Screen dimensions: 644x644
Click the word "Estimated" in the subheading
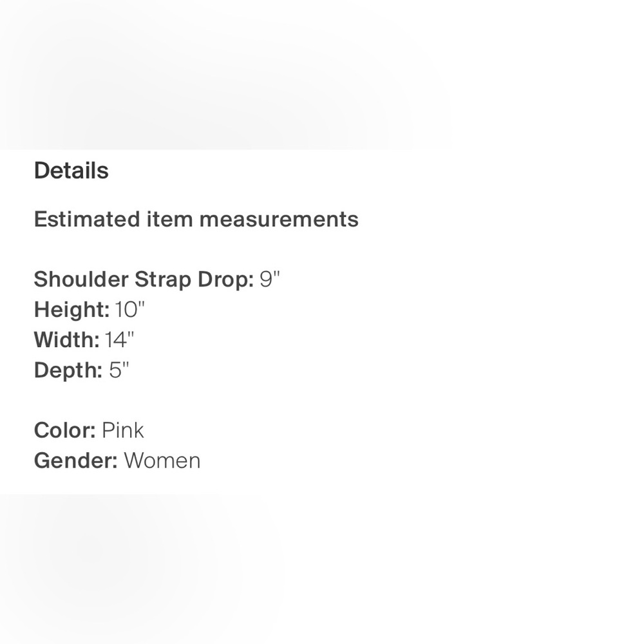pos(87,219)
